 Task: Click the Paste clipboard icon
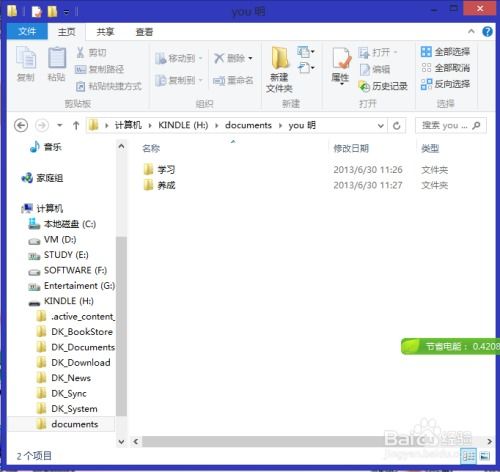(57, 58)
